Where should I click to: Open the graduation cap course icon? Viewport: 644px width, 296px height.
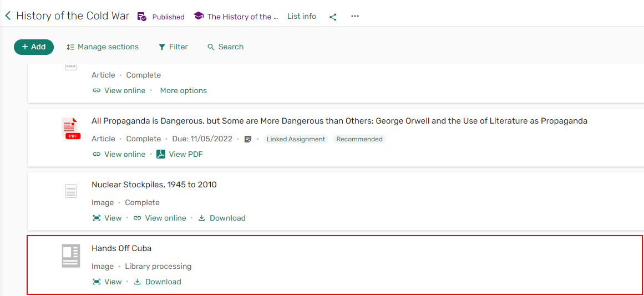click(199, 17)
